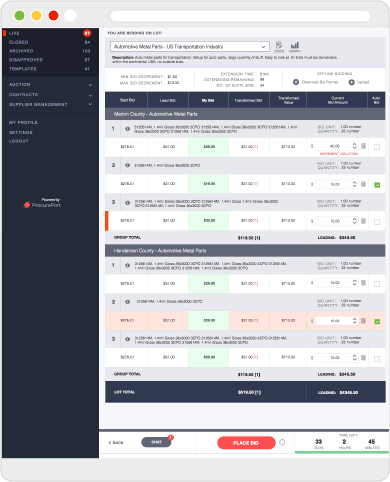Show info for Henderson County item 3
The width and height of the screenshot is (390, 482).
click(x=127, y=339)
